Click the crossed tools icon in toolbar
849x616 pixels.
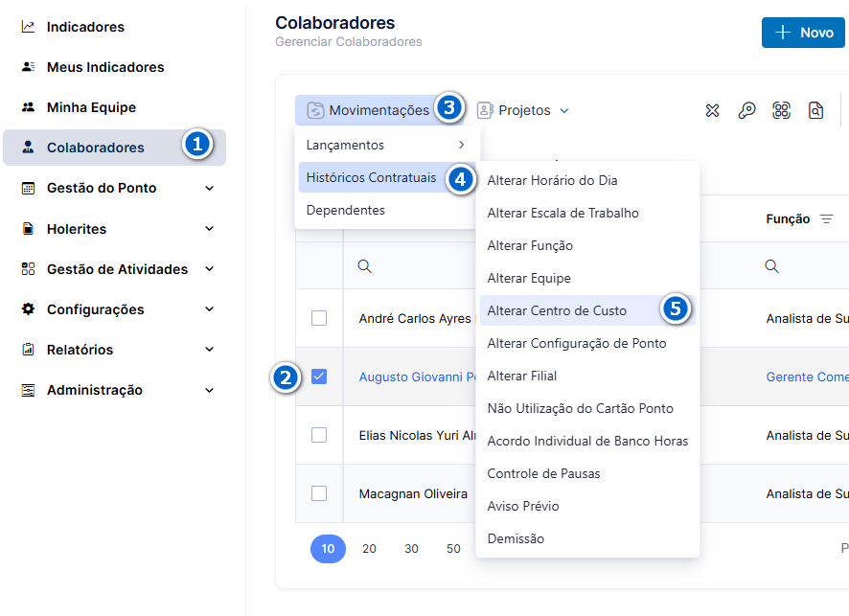coord(712,110)
